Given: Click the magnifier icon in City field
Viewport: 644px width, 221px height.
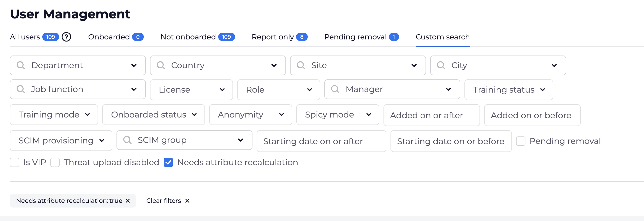Looking at the screenshot, I should [441, 65].
